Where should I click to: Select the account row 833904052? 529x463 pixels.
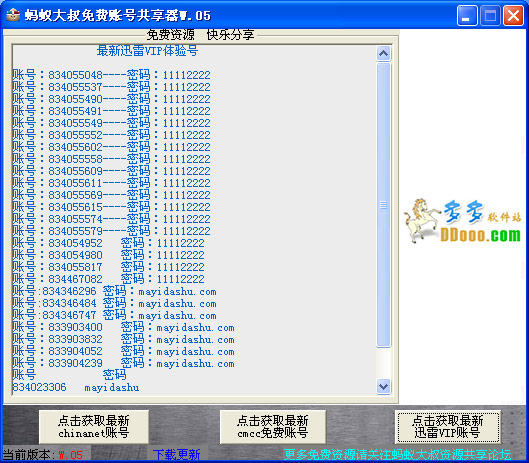123,351
